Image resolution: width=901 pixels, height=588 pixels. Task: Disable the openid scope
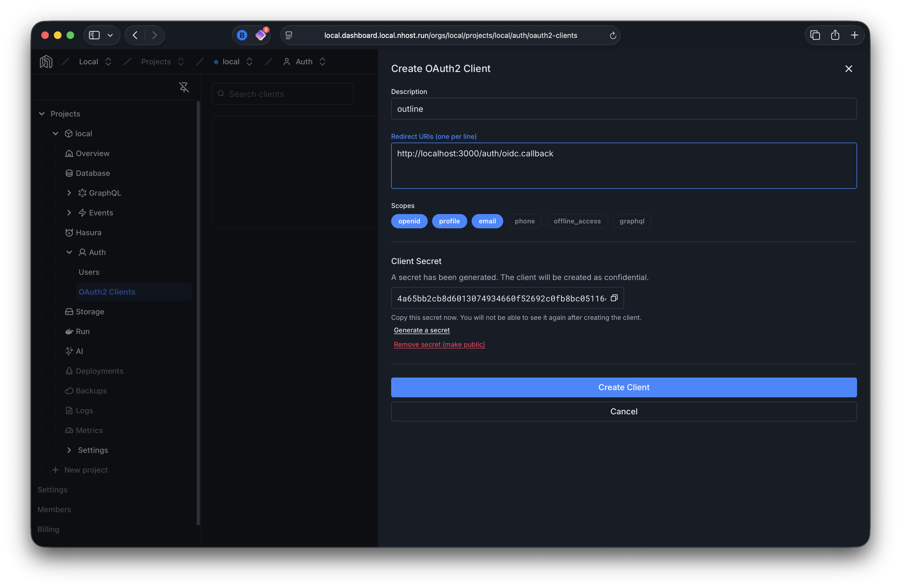[409, 221]
